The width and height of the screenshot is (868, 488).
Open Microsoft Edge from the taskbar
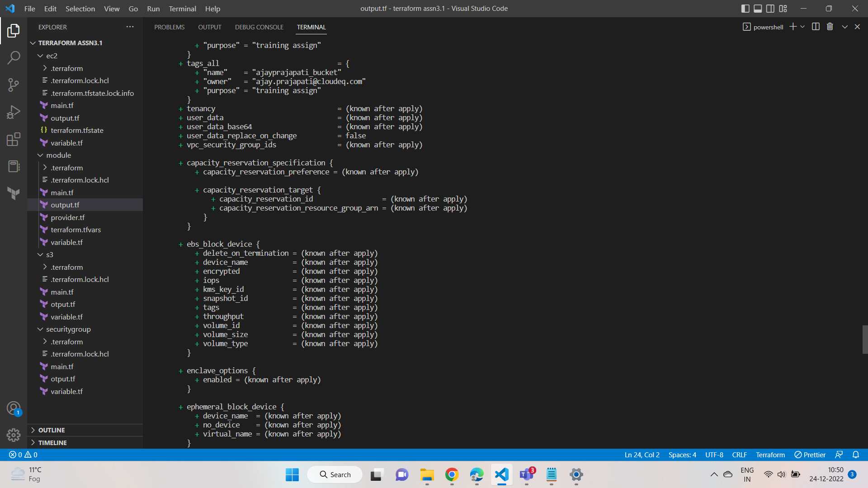click(477, 474)
